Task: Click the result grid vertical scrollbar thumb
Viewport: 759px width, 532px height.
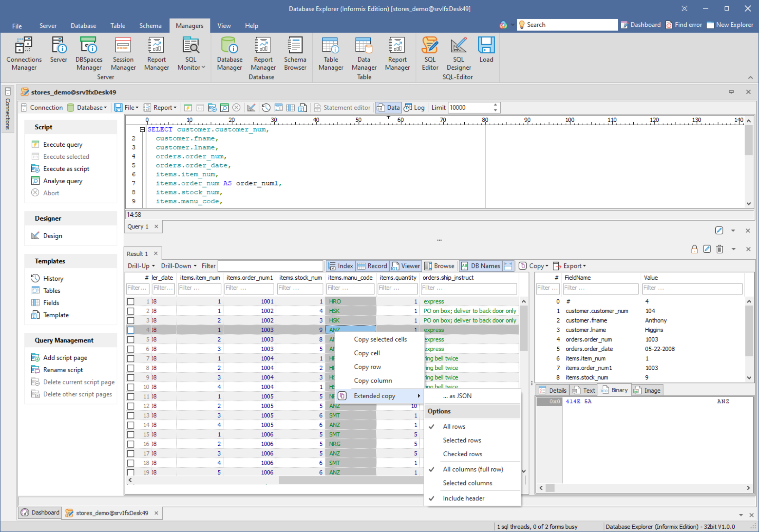Action: (x=523, y=328)
